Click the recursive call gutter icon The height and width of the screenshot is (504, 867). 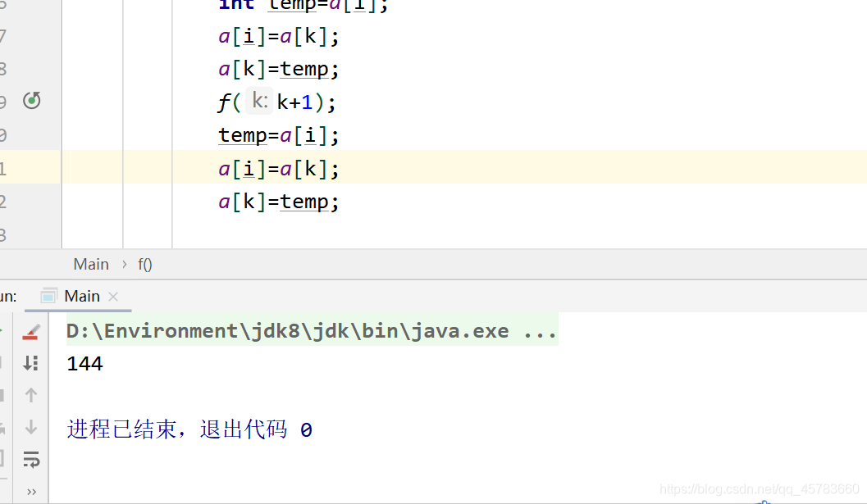[31, 101]
